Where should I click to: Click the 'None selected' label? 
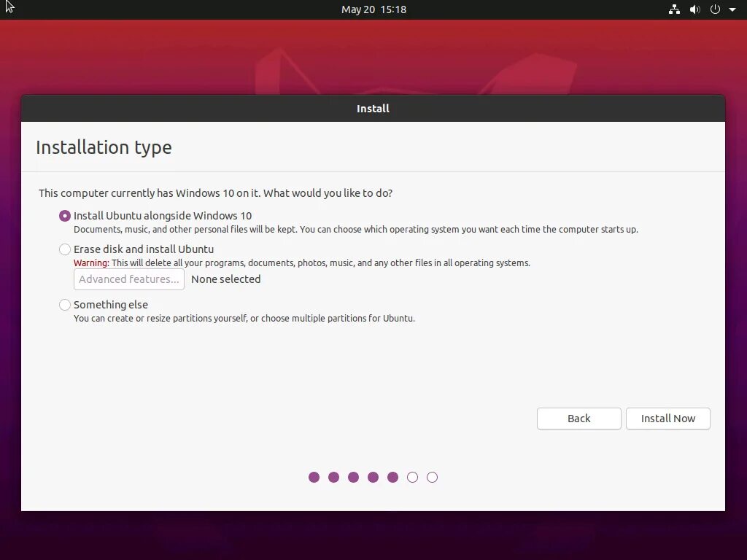(x=226, y=279)
